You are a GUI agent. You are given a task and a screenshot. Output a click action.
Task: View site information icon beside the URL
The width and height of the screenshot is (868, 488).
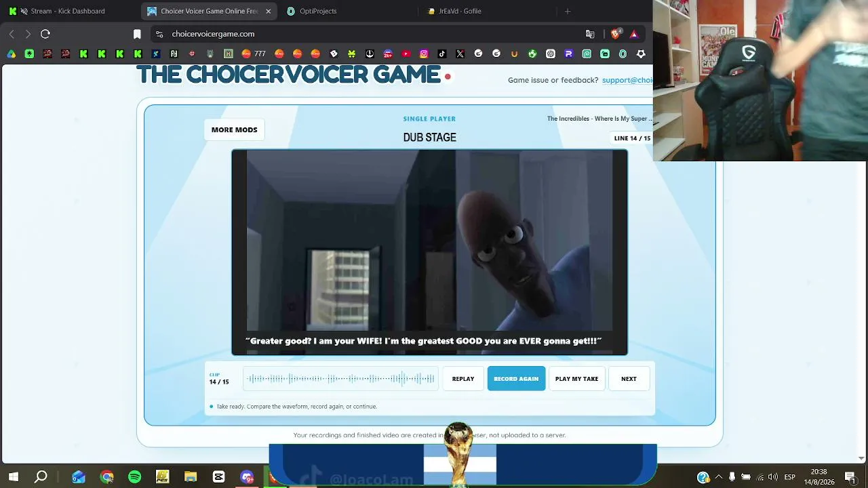pos(159,34)
